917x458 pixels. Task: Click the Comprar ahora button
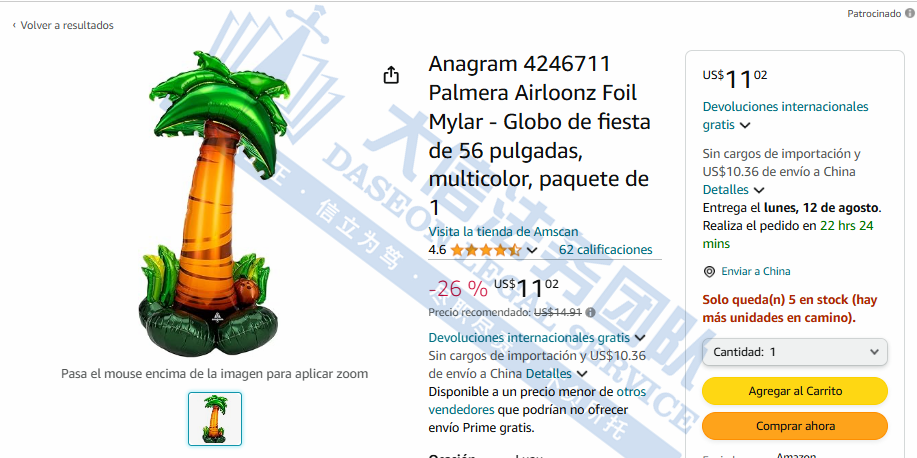point(795,426)
